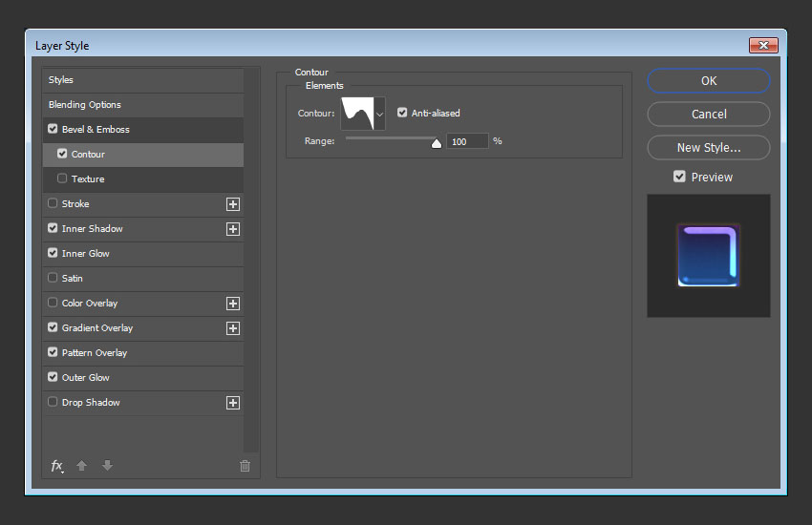
Task: Click the move effect down arrow
Action: click(x=107, y=466)
